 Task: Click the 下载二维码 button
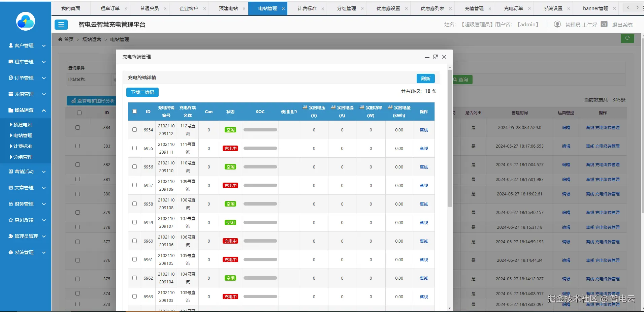tap(142, 92)
